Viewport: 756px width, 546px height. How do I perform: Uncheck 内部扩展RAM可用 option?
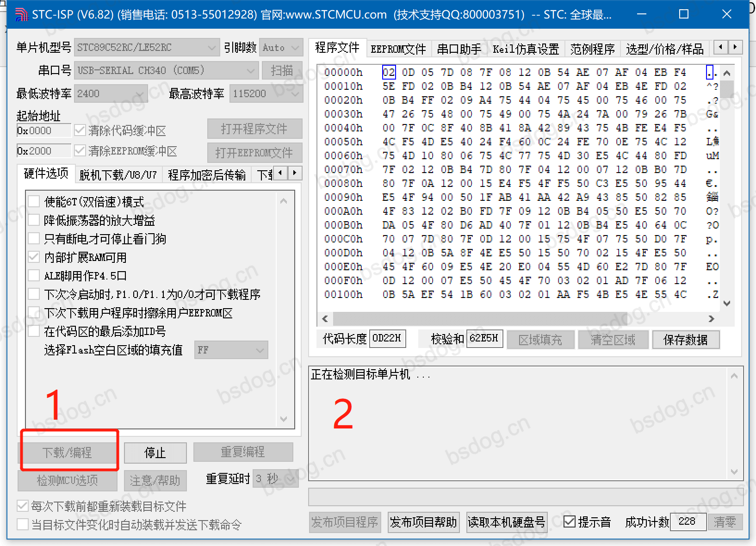tap(34, 257)
